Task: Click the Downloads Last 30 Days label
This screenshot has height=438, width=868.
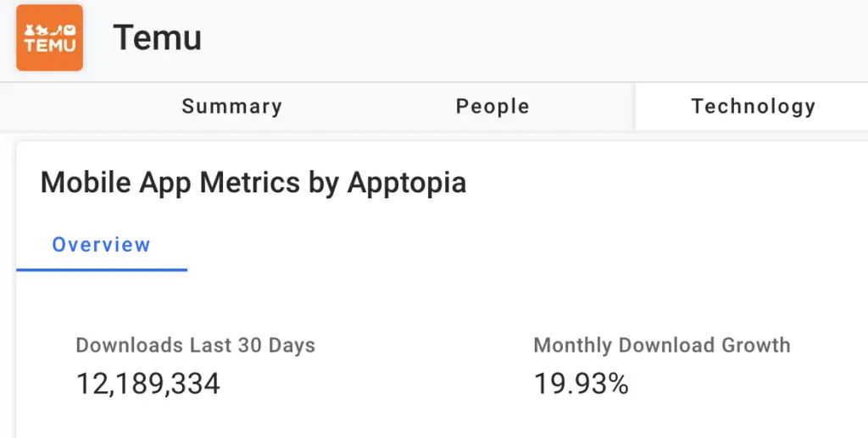Action: [195, 346]
